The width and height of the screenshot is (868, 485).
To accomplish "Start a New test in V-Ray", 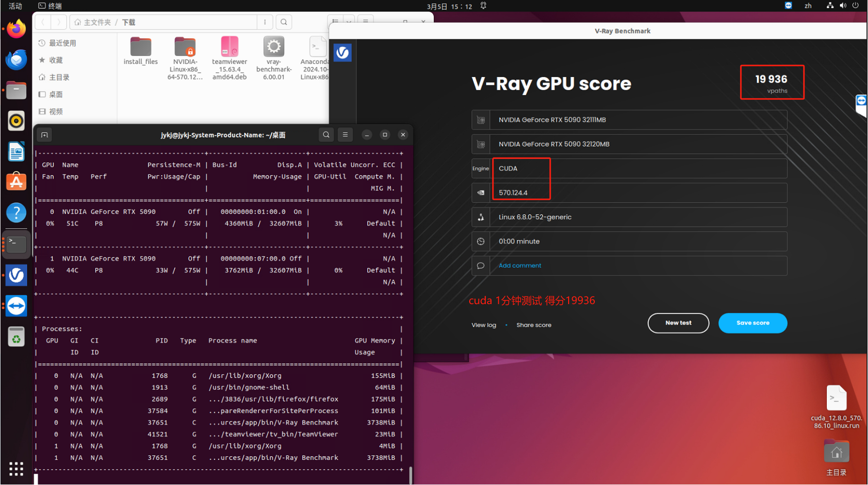I will pyautogui.click(x=678, y=323).
